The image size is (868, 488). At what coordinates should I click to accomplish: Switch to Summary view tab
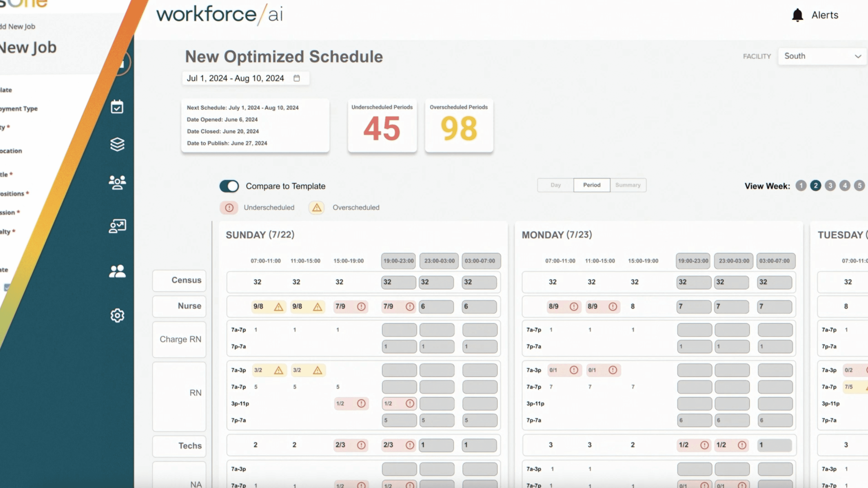click(628, 185)
